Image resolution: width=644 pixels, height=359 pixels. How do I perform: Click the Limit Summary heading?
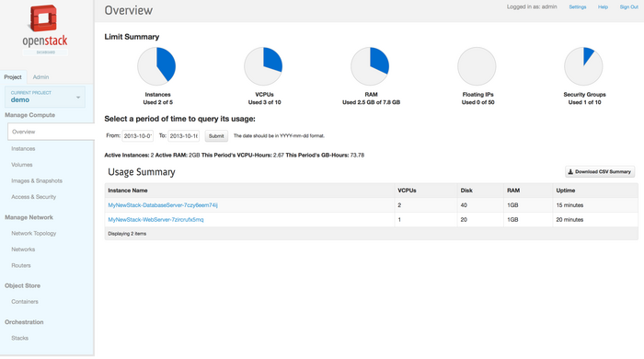coord(132,37)
